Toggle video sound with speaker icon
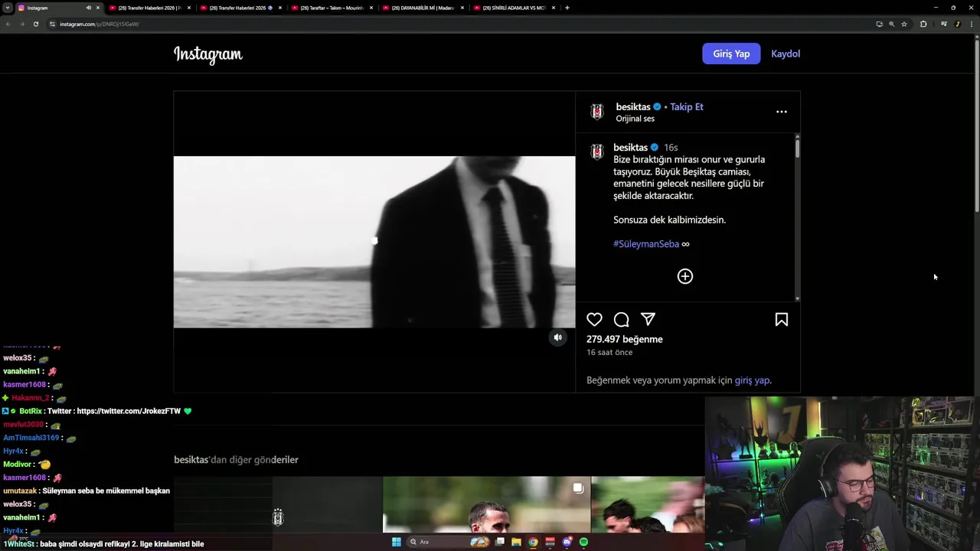The width and height of the screenshot is (980, 551). tap(557, 337)
